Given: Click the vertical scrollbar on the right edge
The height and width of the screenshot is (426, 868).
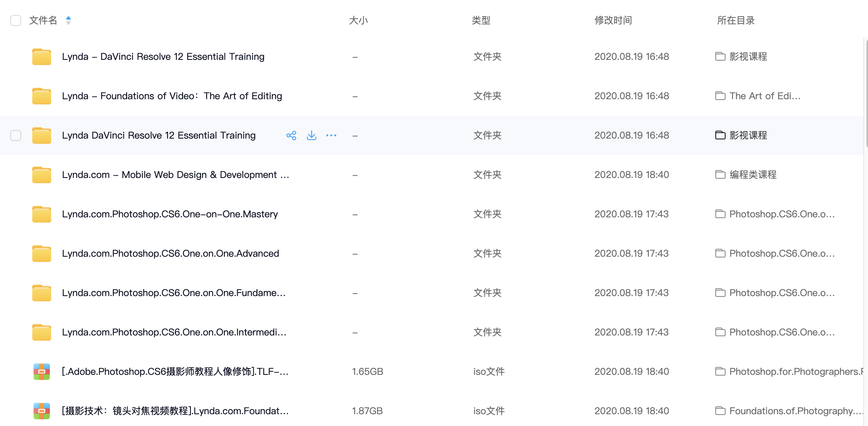Looking at the screenshot, I should click(x=866, y=94).
